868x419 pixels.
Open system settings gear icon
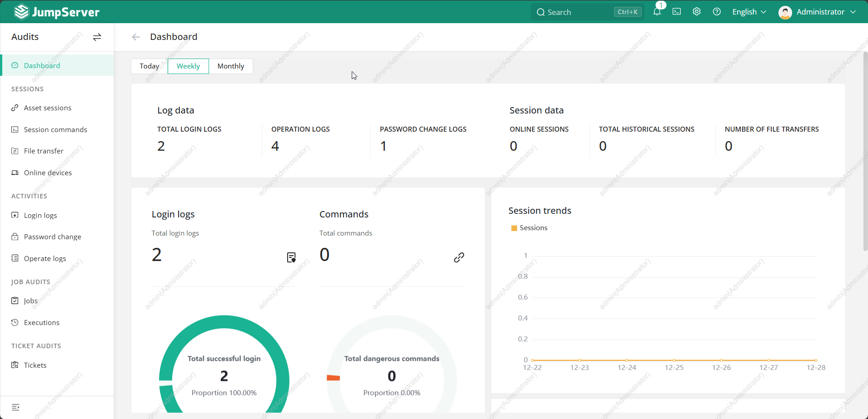pos(697,12)
